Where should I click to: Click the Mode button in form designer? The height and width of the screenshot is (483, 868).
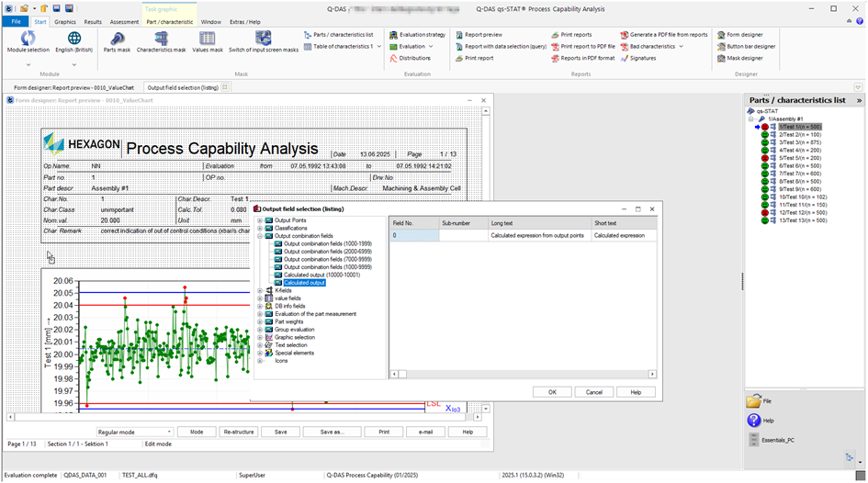197,432
